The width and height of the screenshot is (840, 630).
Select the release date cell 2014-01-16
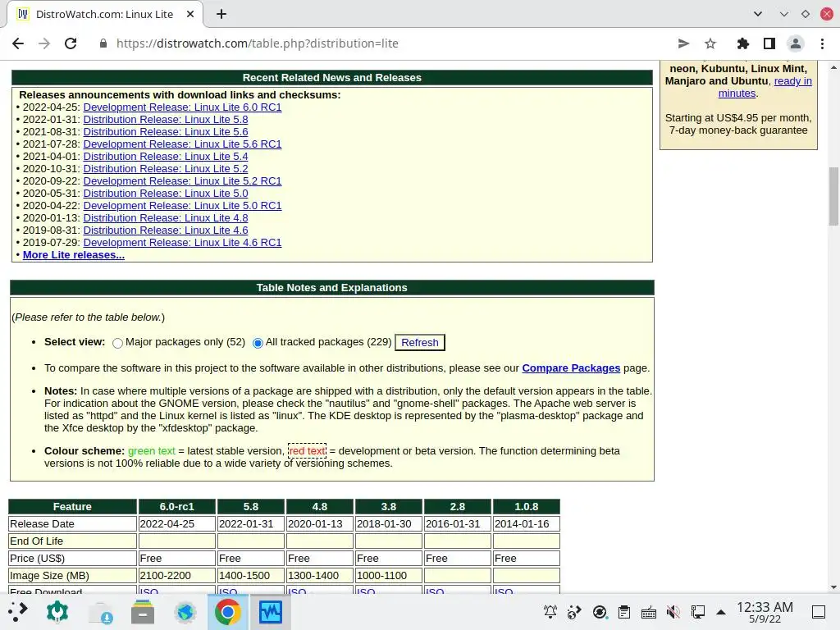(526, 524)
